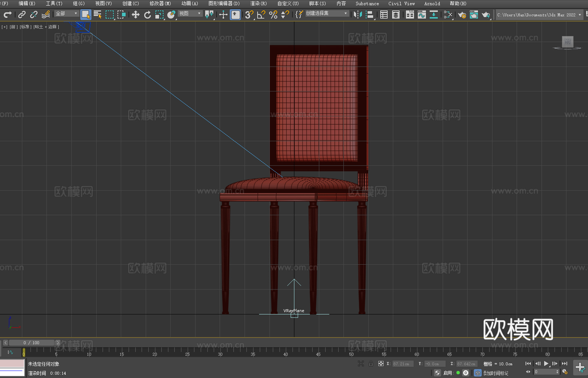
Task: Select the Link objects chain icon
Action: pyautogui.click(x=22, y=14)
